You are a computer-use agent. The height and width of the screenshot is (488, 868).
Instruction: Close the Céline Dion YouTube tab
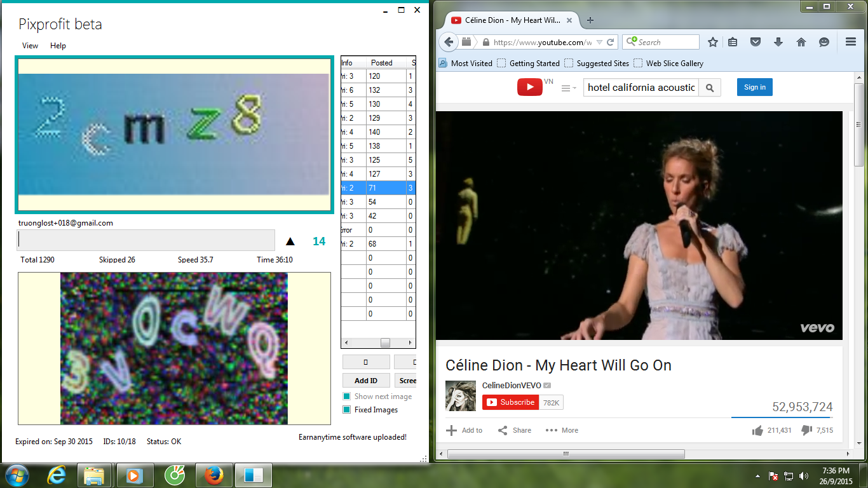point(569,20)
